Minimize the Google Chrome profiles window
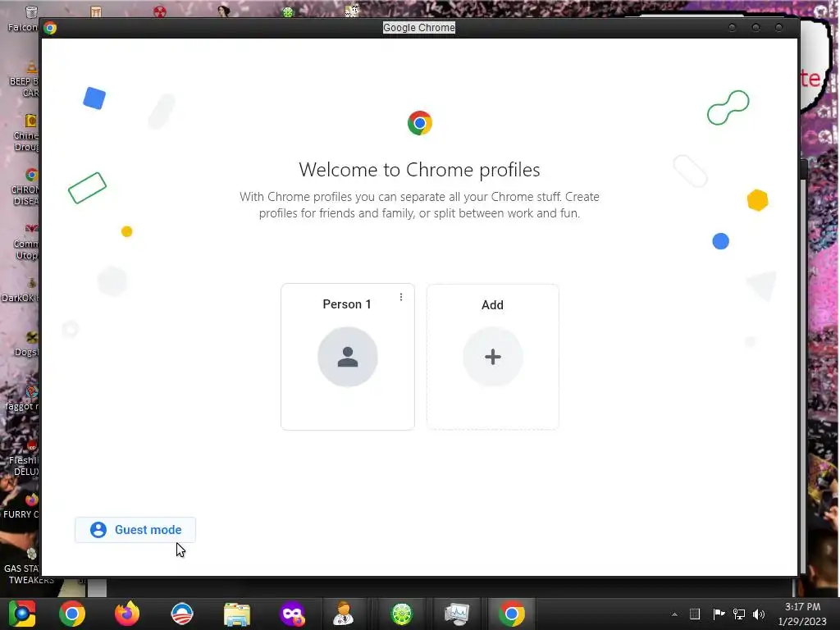840x630 pixels. (732, 27)
